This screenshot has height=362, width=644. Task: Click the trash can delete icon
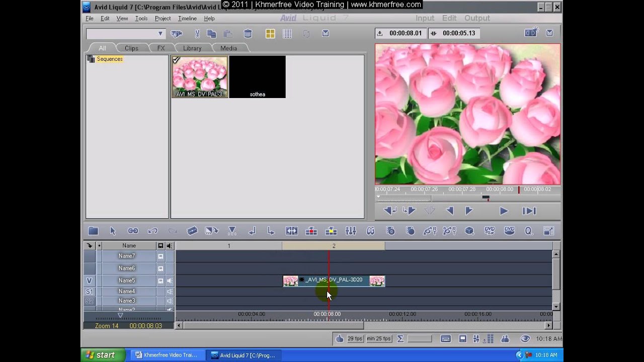tap(248, 34)
